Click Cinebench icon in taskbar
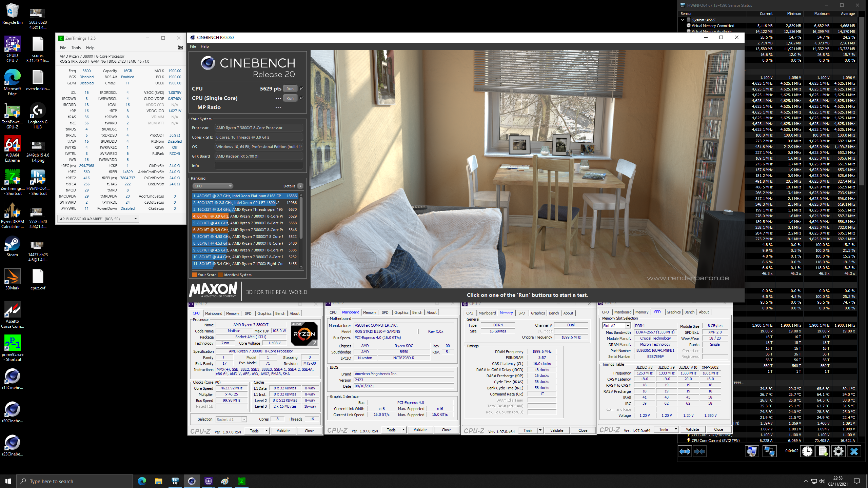 click(192, 481)
